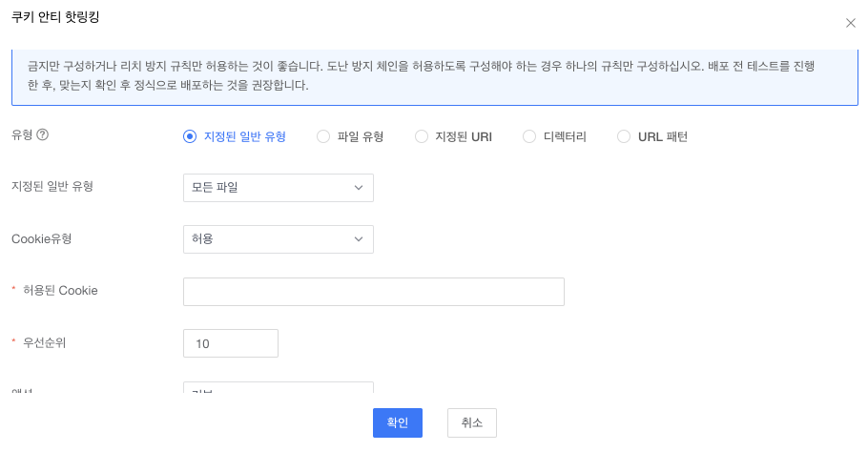
Task: Click the 취소 button to cancel
Action: tap(471, 422)
